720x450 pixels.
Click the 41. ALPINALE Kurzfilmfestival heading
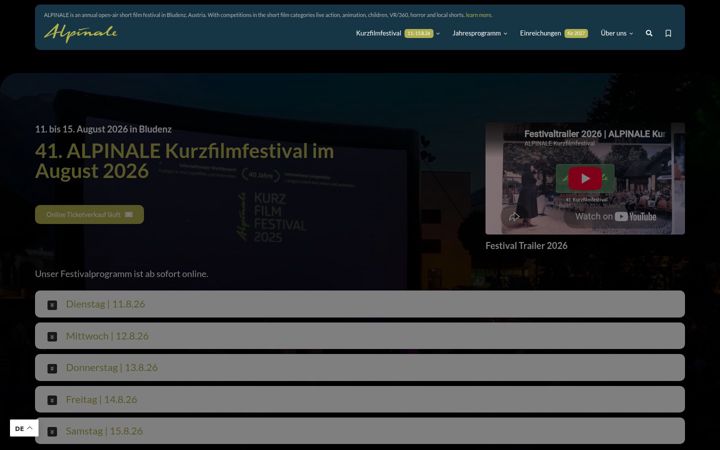(x=185, y=161)
